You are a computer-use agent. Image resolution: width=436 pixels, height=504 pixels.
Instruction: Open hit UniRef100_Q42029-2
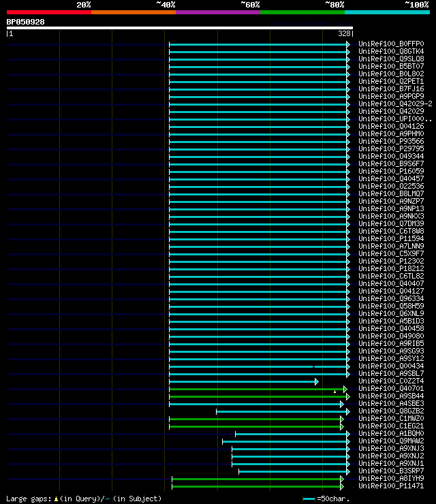click(x=395, y=104)
